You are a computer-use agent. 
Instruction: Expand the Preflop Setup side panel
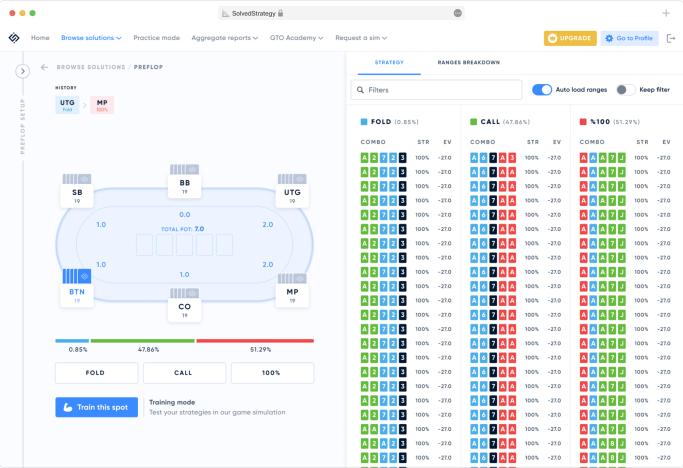pos(23,71)
